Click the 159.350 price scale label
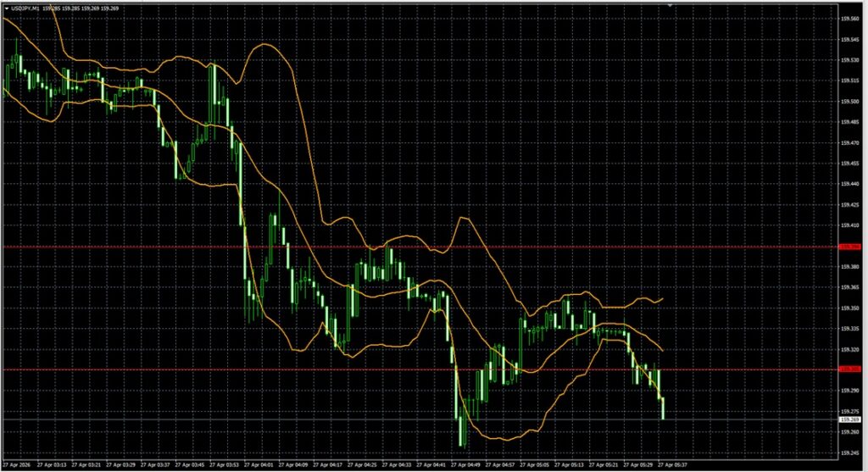 [849, 308]
